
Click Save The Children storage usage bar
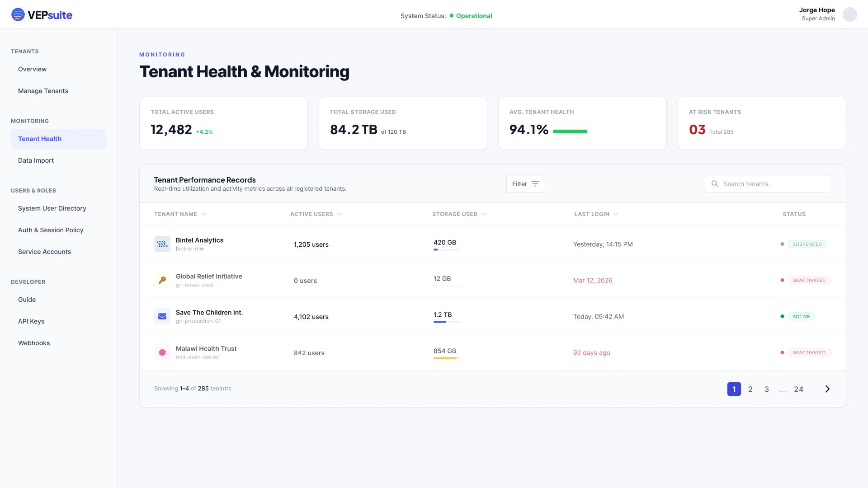tap(447, 322)
